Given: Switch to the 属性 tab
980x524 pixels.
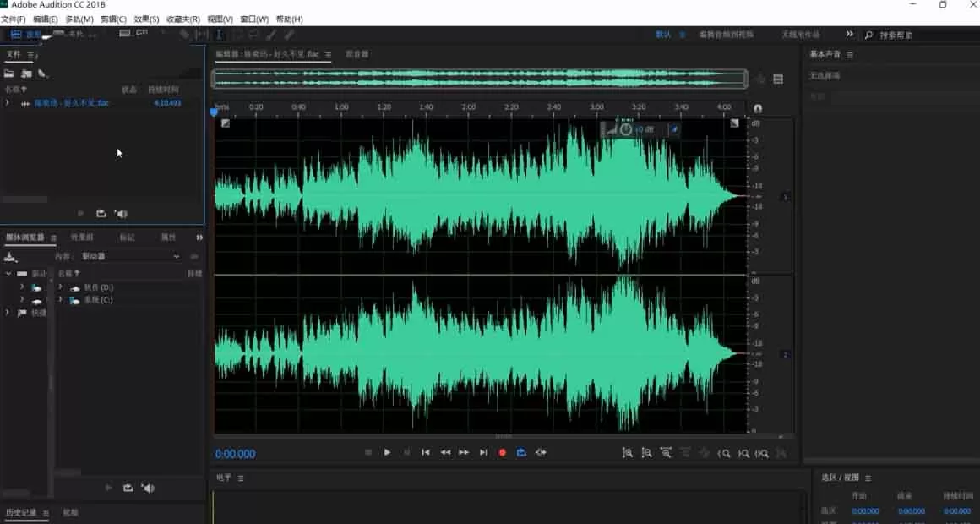Looking at the screenshot, I should [168, 237].
